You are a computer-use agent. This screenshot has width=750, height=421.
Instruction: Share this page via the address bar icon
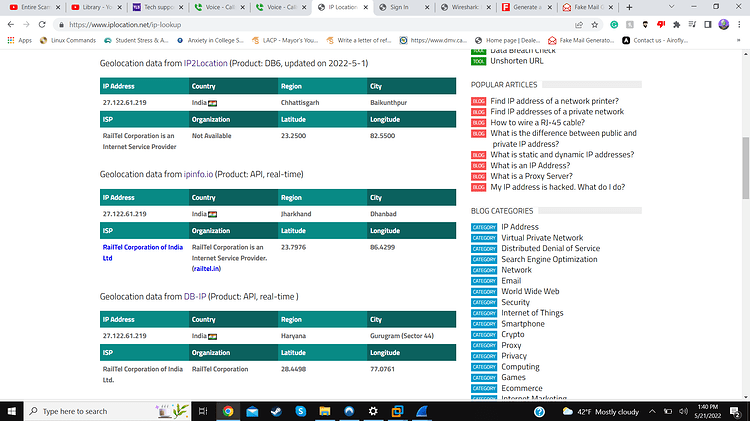[579, 24]
